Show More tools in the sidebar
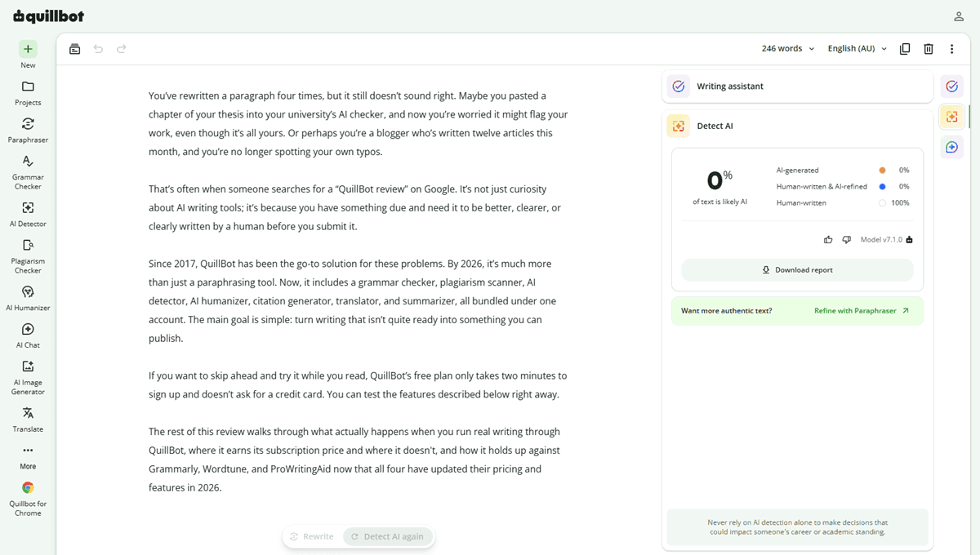The image size is (980, 555). coord(28,457)
